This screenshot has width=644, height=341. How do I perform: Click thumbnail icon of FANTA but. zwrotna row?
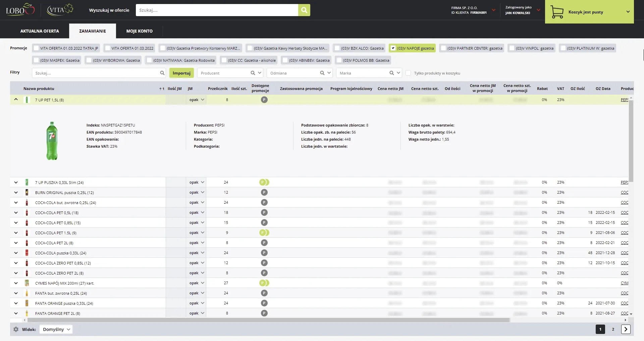pos(27,293)
